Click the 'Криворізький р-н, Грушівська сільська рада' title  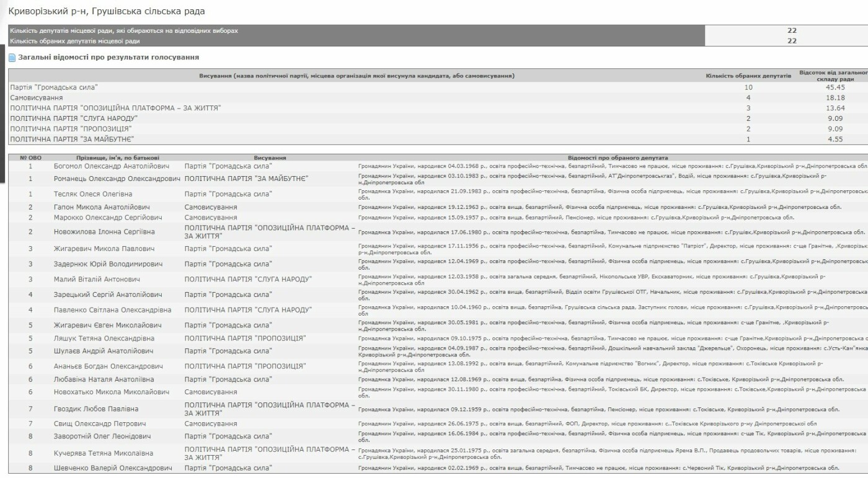107,11
